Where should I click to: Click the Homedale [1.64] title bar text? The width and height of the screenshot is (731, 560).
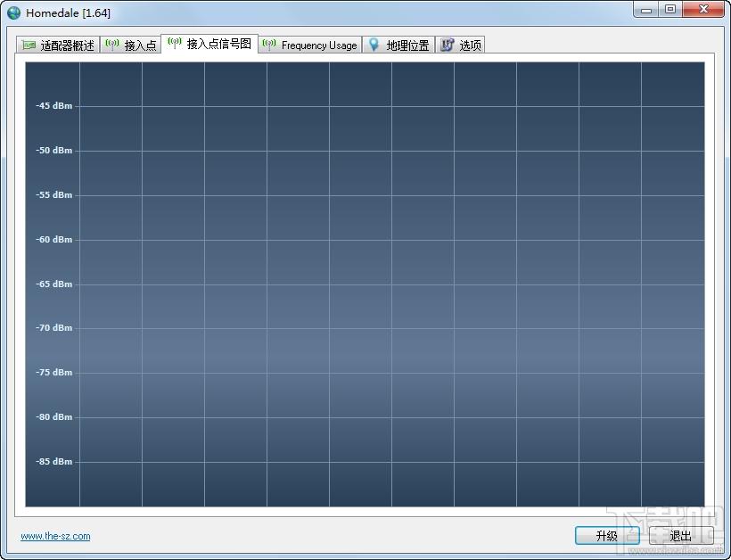coord(69,13)
